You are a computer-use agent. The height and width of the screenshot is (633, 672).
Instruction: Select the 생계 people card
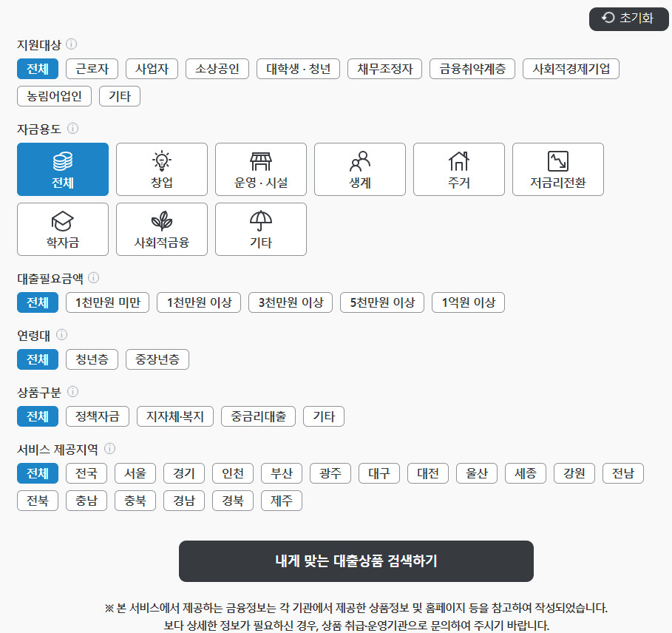(359, 169)
